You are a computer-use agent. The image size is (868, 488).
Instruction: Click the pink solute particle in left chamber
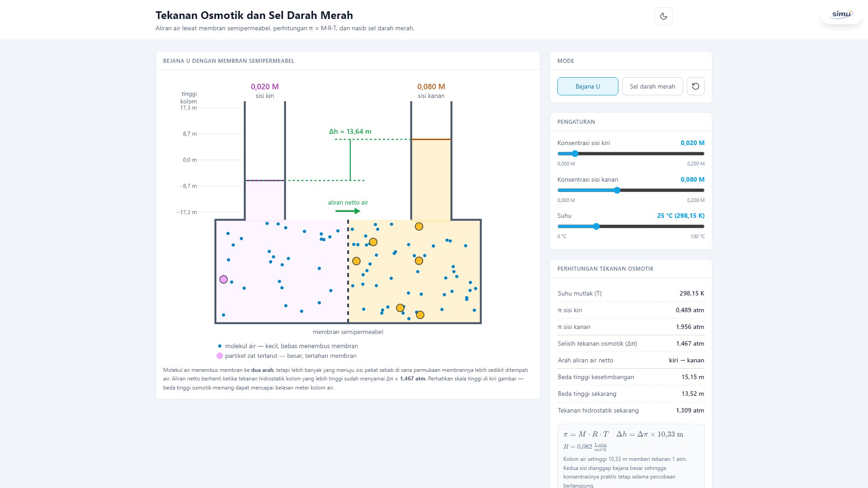click(x=223, y=280)
